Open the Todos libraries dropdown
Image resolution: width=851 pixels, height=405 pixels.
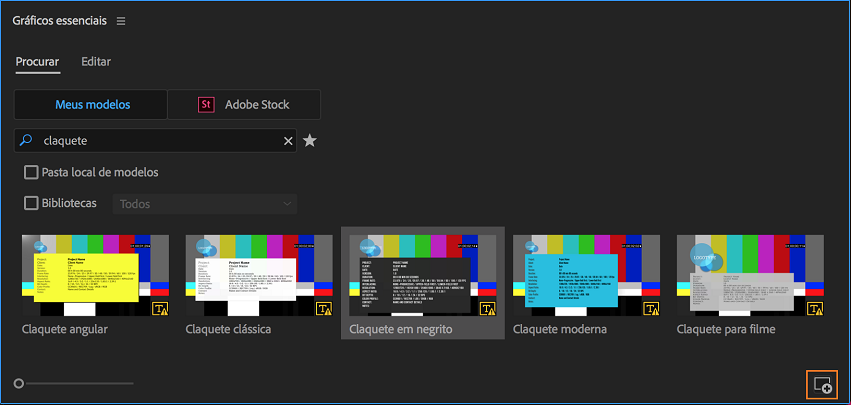(x=205, y=204)
